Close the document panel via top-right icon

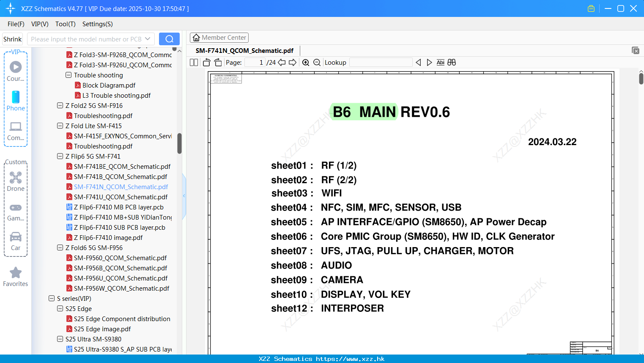tap(636, 50)
